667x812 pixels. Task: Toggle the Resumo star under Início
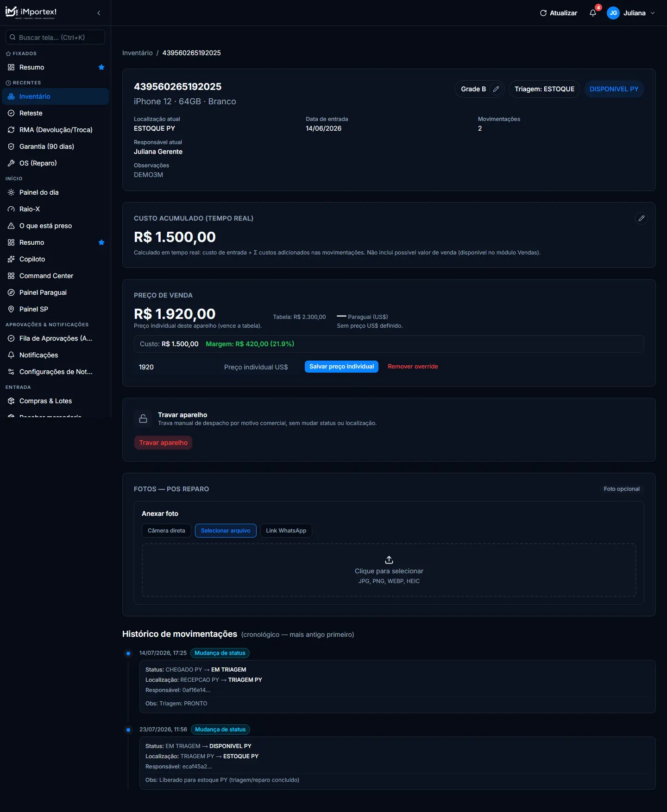(x=101, y=242)
